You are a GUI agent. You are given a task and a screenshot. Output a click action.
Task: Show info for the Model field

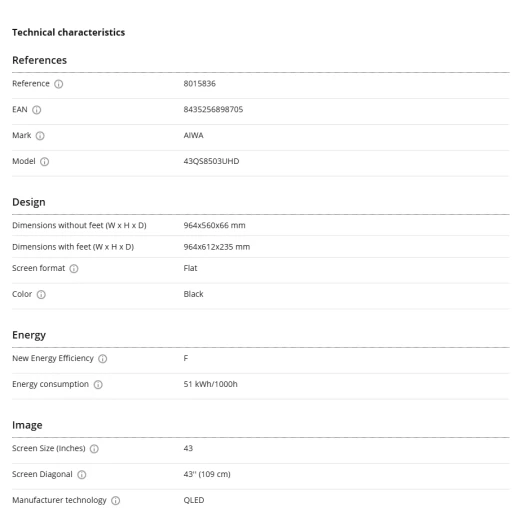pyautogui.click(x=45, y=162)
